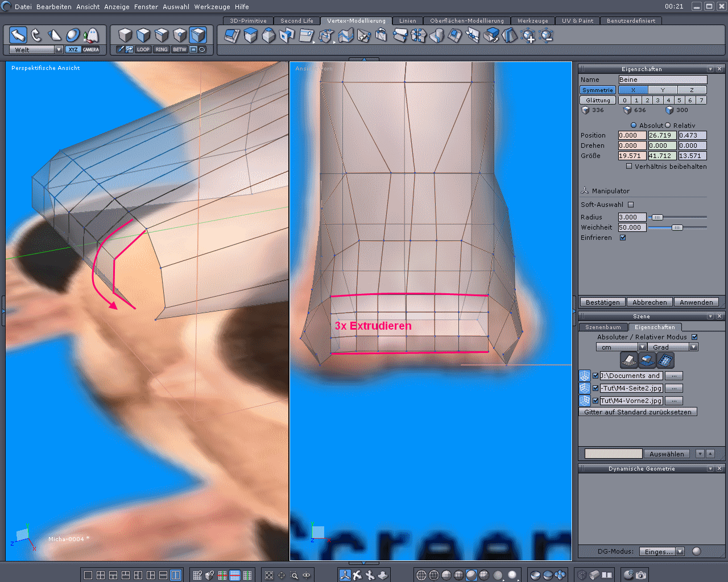Select the single-view layout icon
Viewport: 728px width, 582px height.
point(88,575)
